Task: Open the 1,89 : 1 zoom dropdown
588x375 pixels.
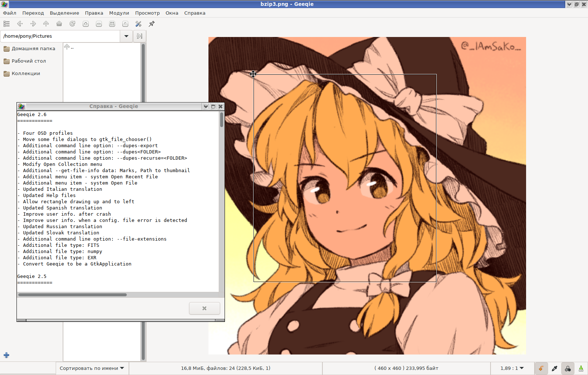Action: (x=512, y=368)
